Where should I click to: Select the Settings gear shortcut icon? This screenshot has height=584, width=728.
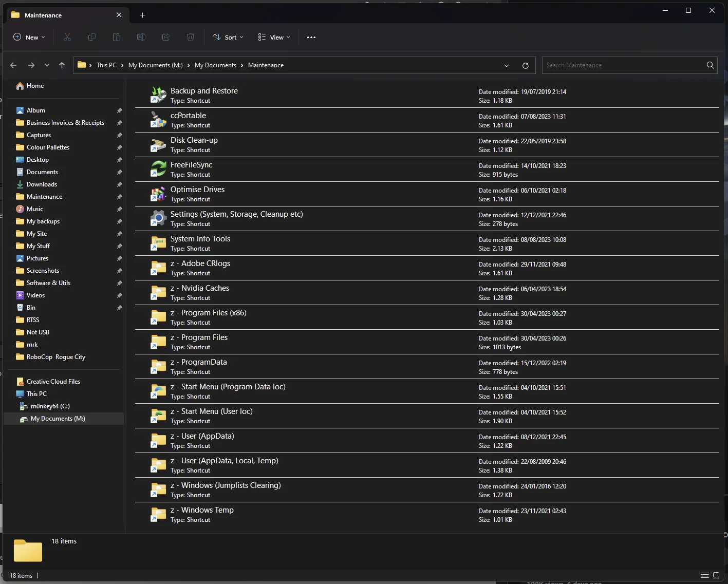(158, 218)
